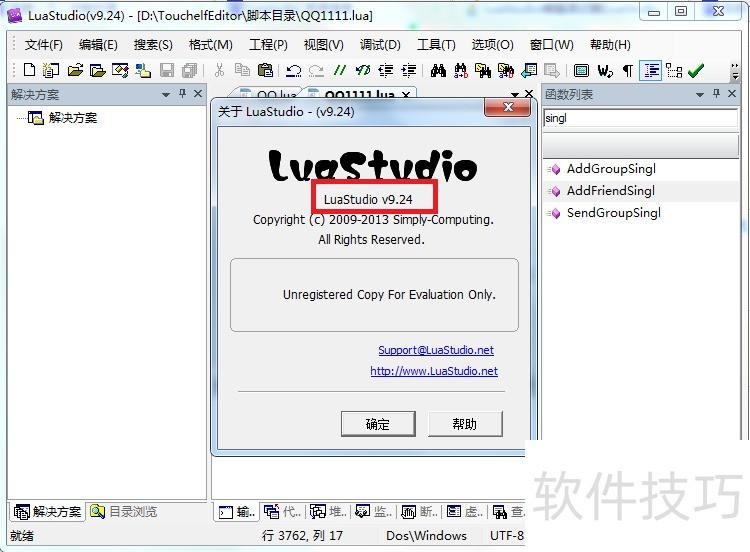
Task: Click the Replace binoculars a-b icon
Action: pyautogui.click(x=461, y=70)
